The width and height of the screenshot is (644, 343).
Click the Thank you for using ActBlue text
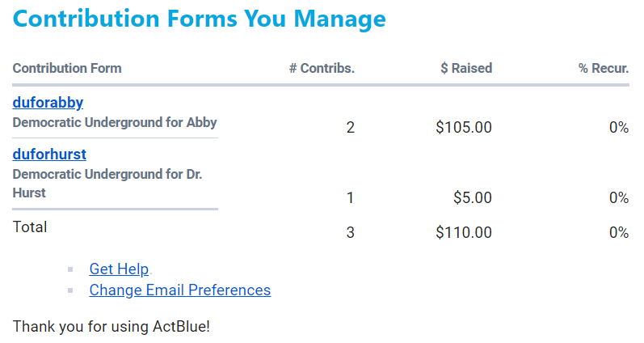tap(112, 327)
